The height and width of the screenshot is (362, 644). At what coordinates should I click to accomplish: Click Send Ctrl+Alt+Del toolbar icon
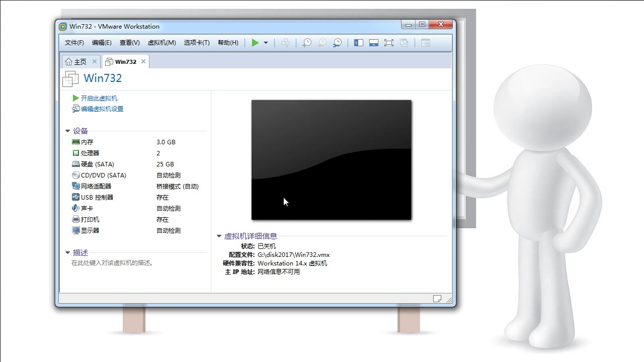tap(285, 43)
